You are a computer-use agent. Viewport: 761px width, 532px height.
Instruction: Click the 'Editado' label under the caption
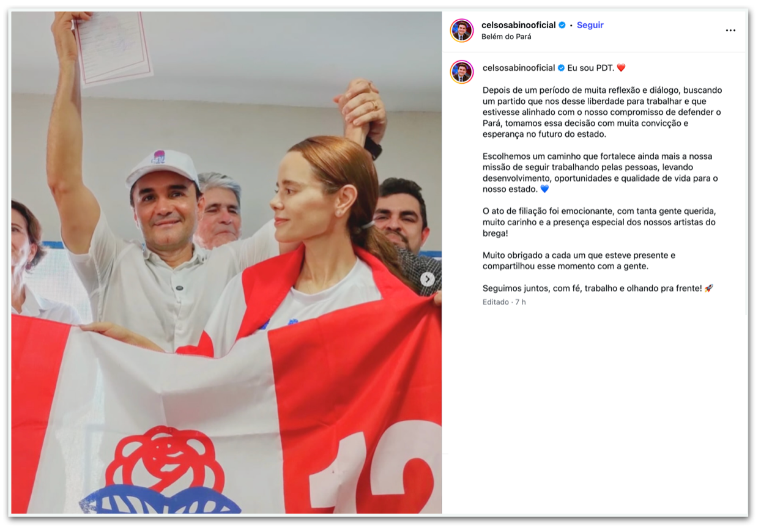(496, 302)
